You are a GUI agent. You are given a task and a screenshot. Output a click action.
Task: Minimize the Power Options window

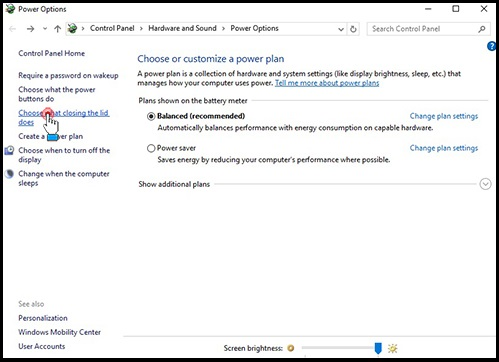click(x=428, y=9)
